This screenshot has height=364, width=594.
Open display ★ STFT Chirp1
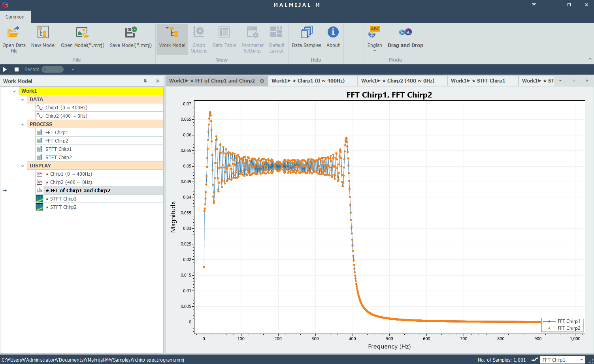(99, 199)
